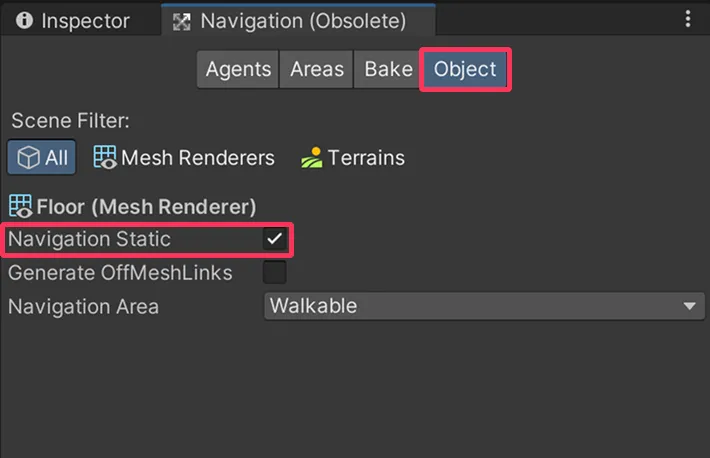Open the three-dot panel options menu

(688, 19)
